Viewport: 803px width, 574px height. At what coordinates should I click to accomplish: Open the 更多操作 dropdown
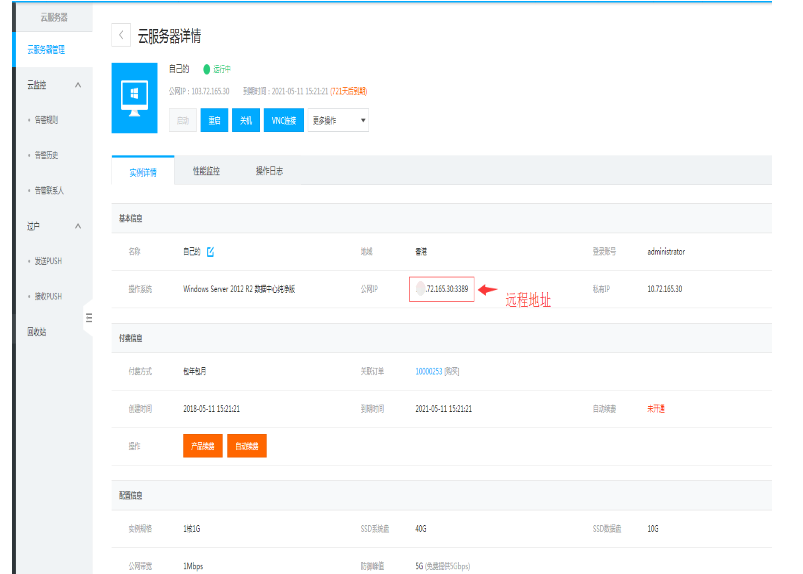[x=338, y=120]
